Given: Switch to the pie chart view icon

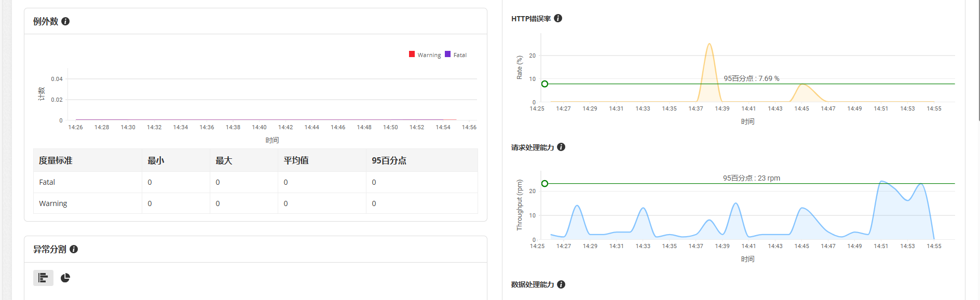Looking at the screenshot, I should point(65,278).
